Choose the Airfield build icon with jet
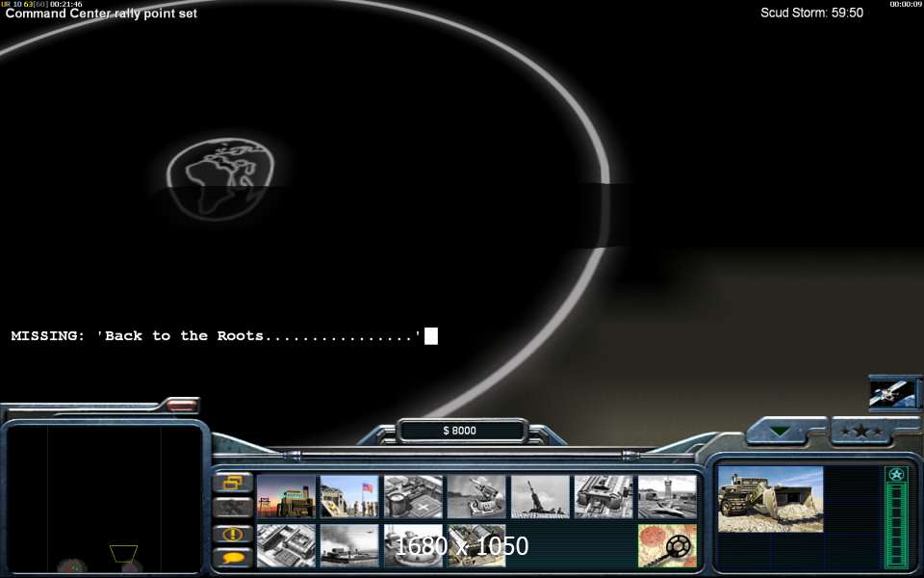 click(x=668, y=497)
